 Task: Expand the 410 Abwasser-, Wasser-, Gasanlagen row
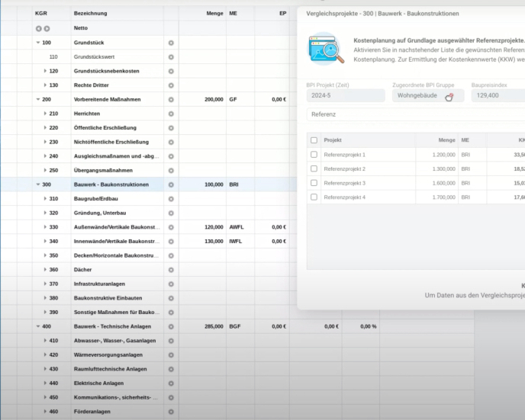45,340
